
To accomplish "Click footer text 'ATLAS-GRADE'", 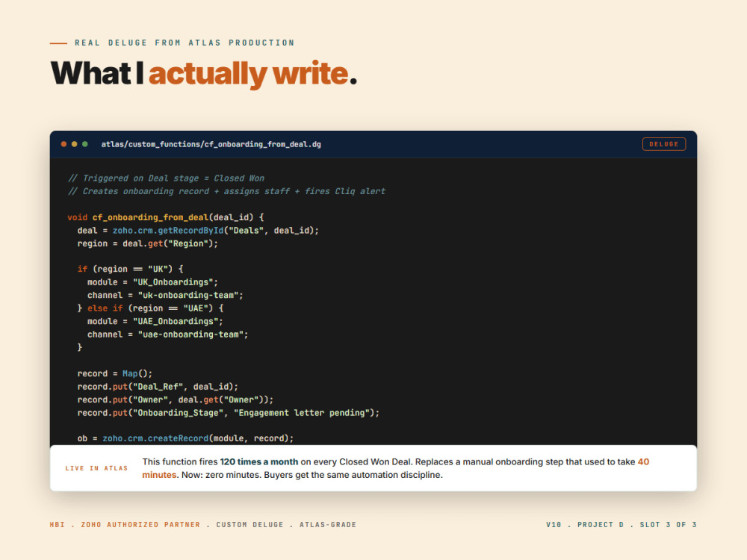I will pyautogui.click(x=328, y=525).
